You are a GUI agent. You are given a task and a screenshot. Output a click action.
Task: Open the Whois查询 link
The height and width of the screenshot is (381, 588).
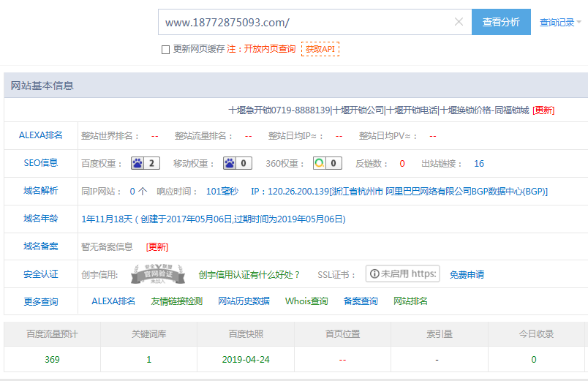(x=306, y=301)
